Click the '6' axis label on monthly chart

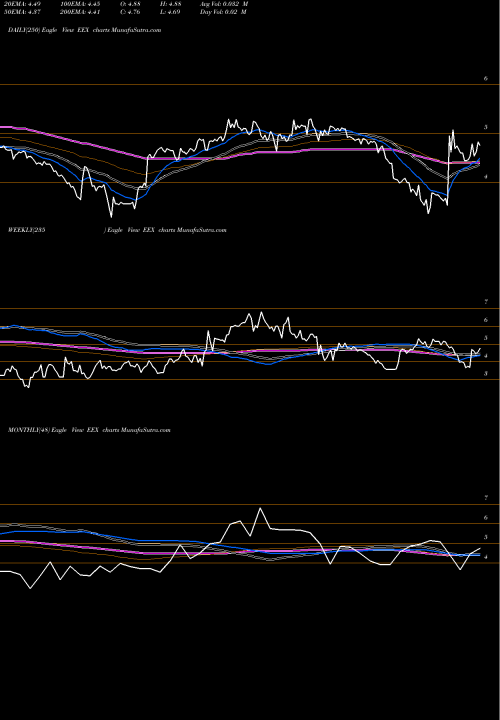pos(486,518)
